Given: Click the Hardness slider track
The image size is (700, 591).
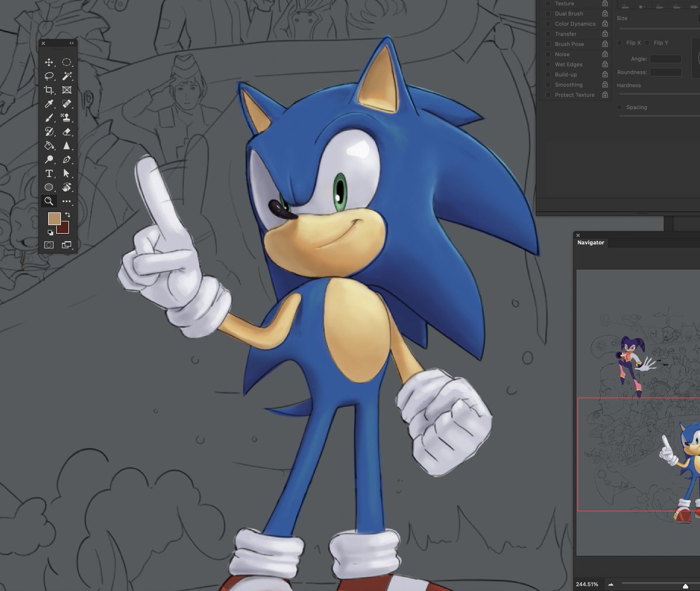Looking at the screenshot, I should click(659, 94).
